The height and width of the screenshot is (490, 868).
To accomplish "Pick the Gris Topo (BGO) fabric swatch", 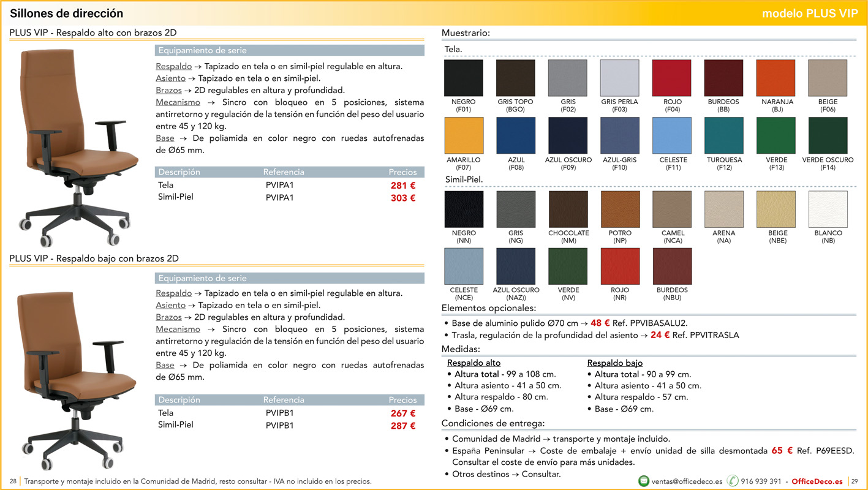I will pyautogui.click(x=516, y=78).
